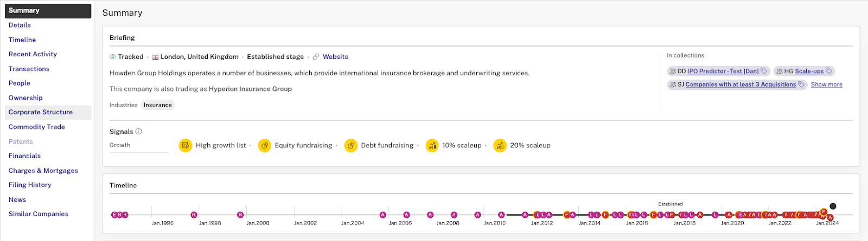Click the A marker above Jan.2010
Screen dimensions: 868x241
coord(501,215)
